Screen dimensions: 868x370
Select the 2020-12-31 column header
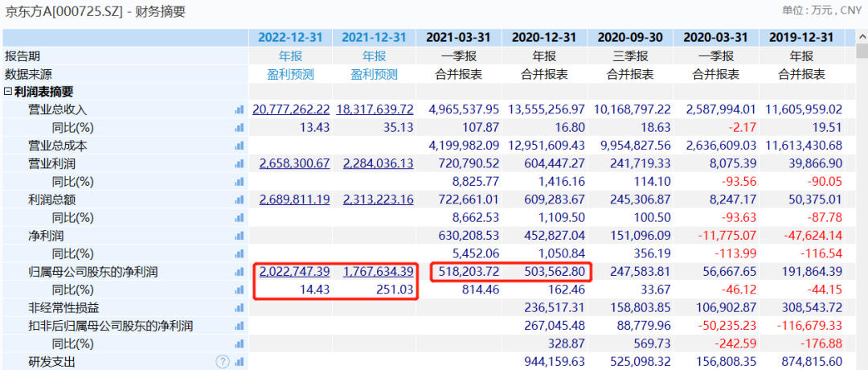545,38
